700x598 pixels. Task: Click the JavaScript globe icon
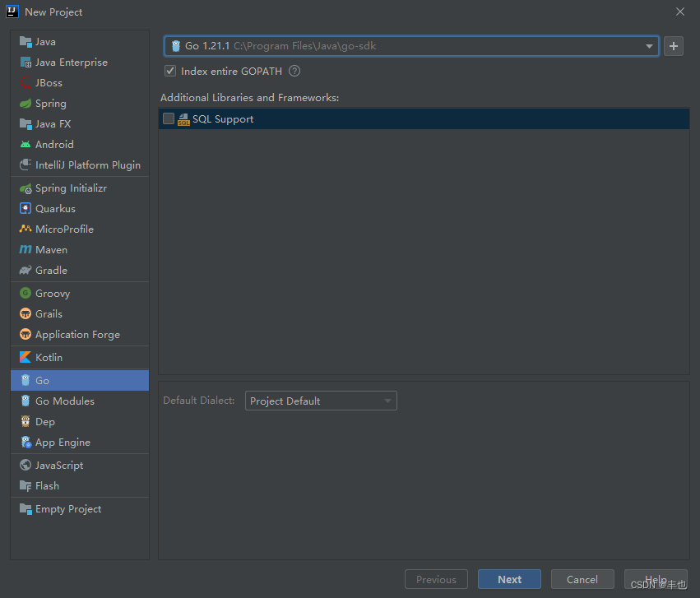click(x=25, y=465)
